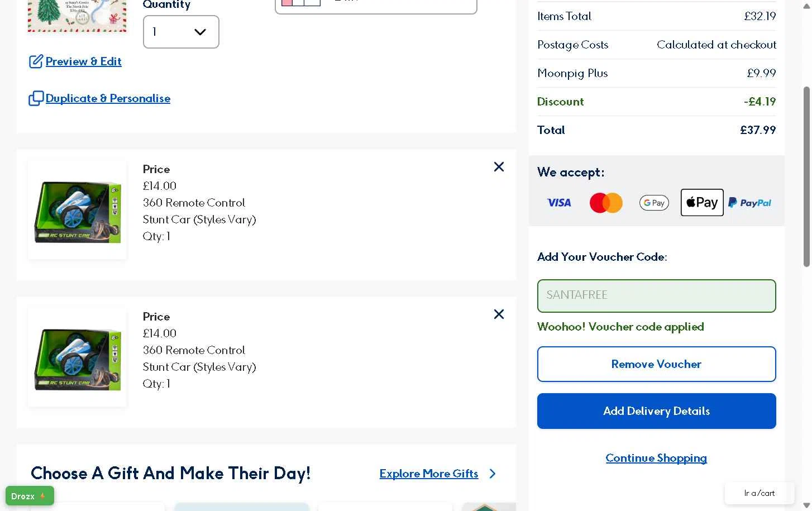Viewport: 812px width, 511px height.
Task: Click the Google Pay icon
Action: click(x=654, y=203)
